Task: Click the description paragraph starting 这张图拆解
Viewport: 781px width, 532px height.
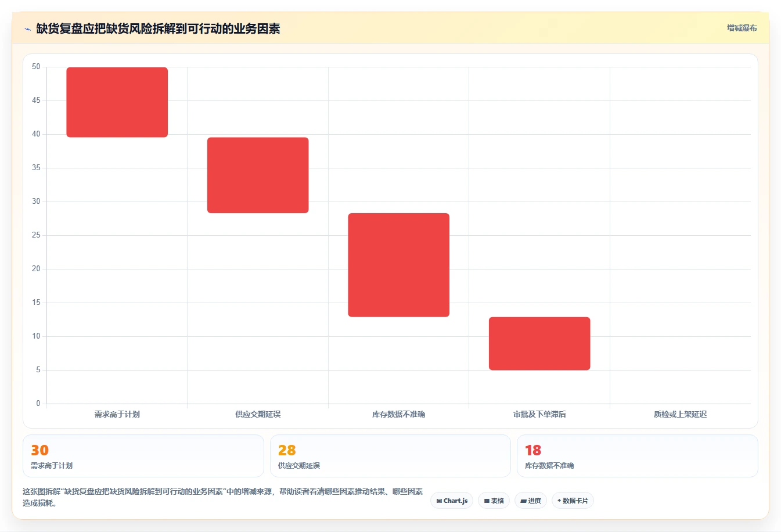Action: pyautogui.click(x=223, y=497)
